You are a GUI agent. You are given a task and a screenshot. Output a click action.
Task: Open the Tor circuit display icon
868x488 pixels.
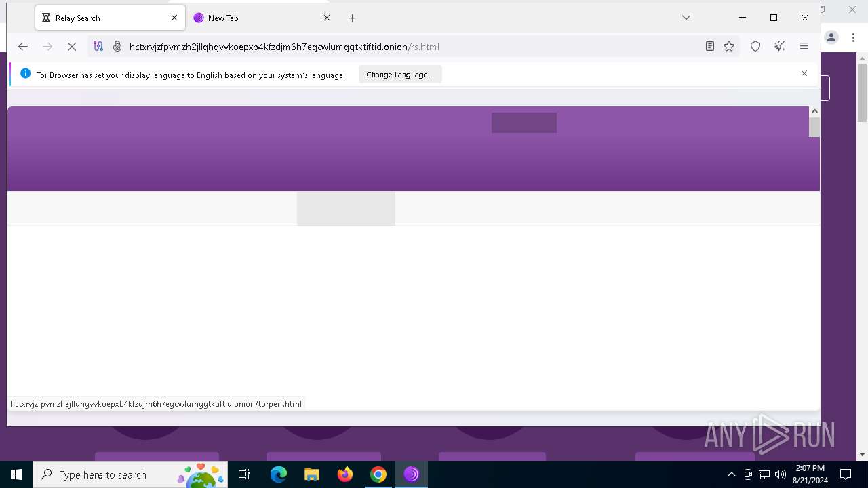pyautogui.click(x=98, y=47)
